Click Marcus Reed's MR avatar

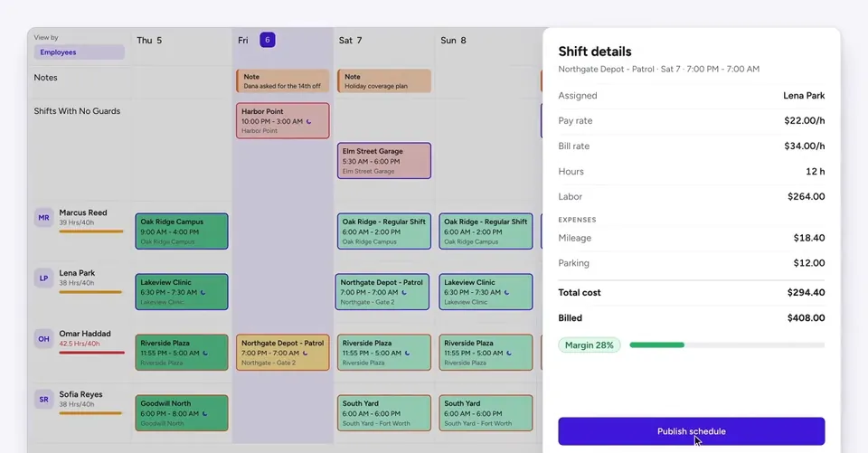click(x=43, y=218)
